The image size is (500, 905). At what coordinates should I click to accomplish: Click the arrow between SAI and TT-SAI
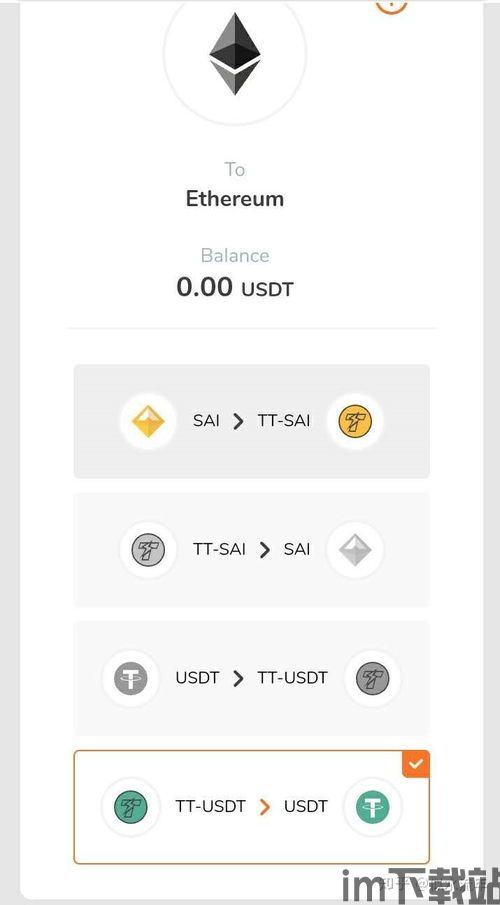pos(238,422)
